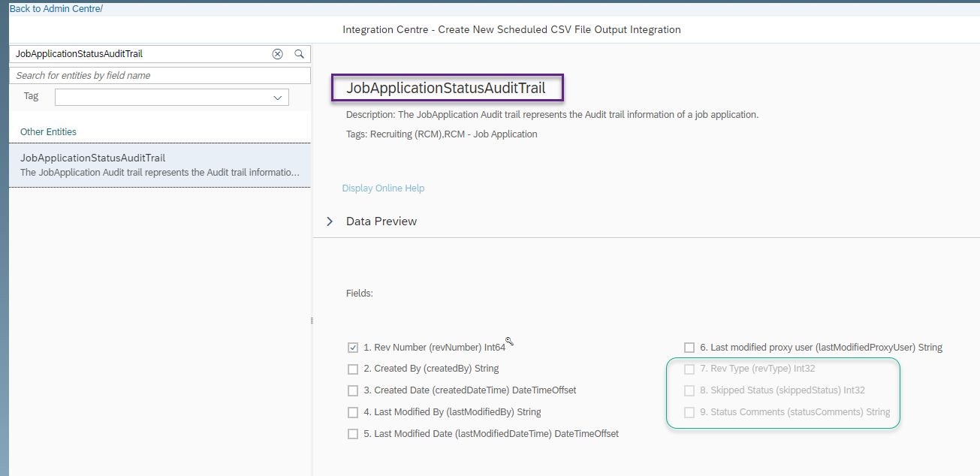
Task: Click the Fields: label
Action: (x=360, y=294)
